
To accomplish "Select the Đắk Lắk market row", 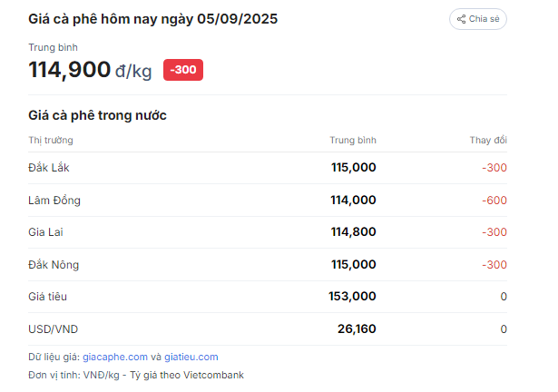I will [x=268, y=168].
